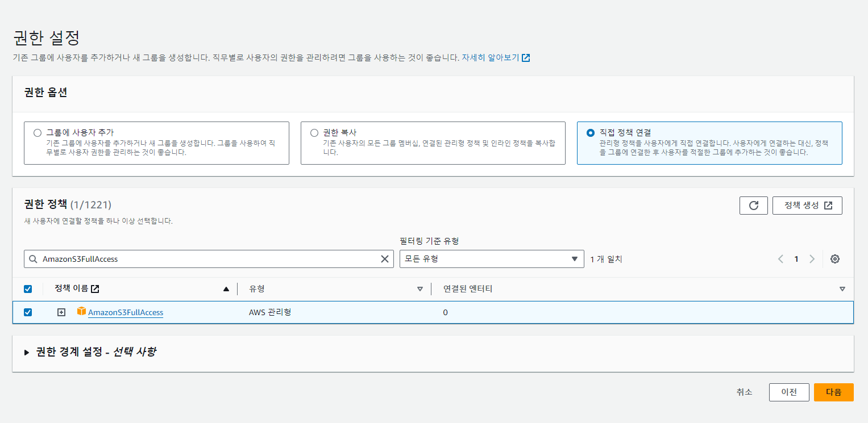Expand the 권한 경계 설정 section

(27, 351)
